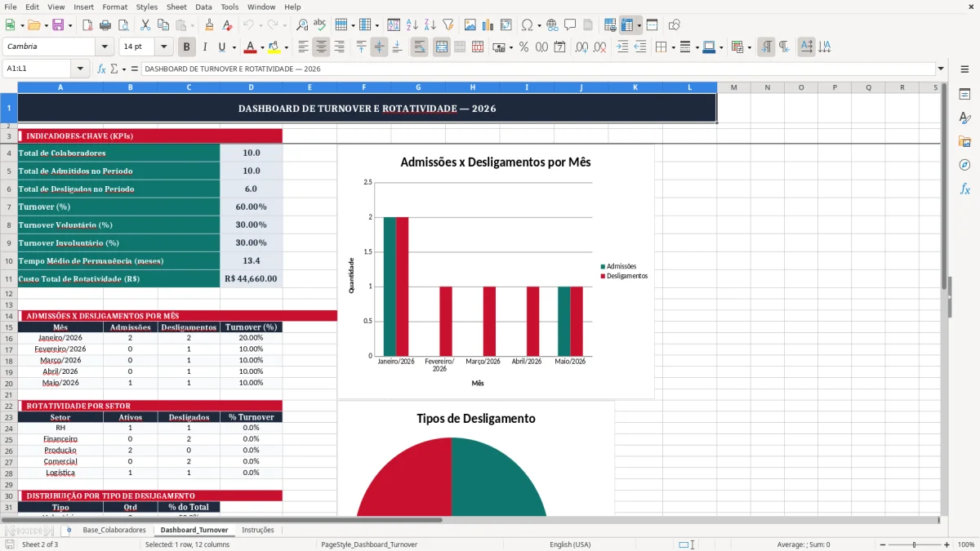Click the Print icon

tap(104, 25)
